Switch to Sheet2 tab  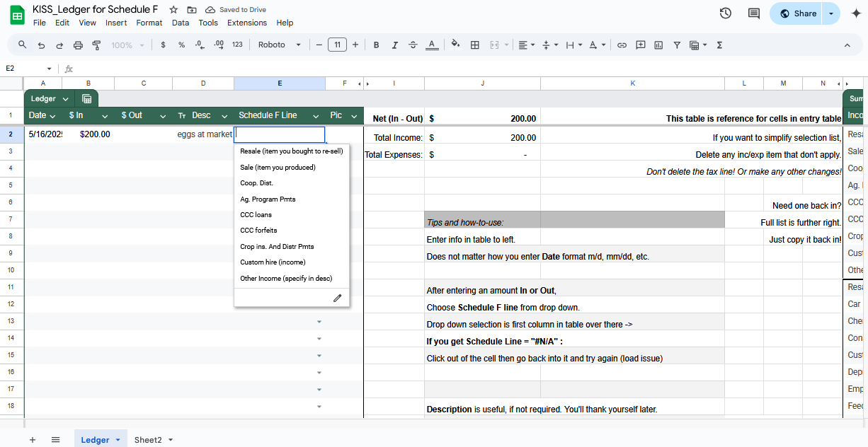pyautogui.click(x=148, y=440)
